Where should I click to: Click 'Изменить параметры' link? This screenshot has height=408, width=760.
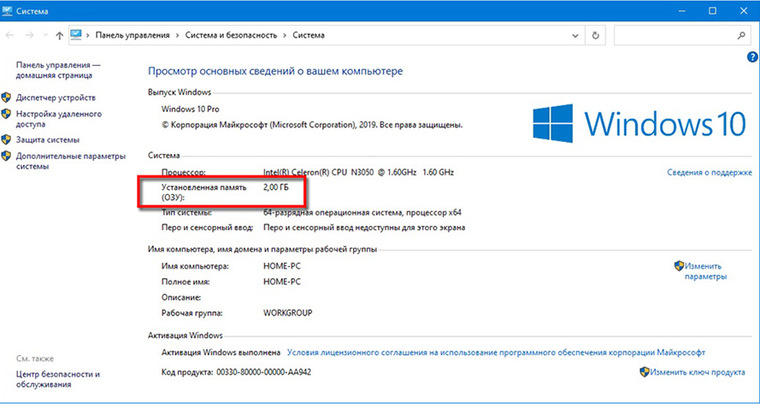point(705,271)
